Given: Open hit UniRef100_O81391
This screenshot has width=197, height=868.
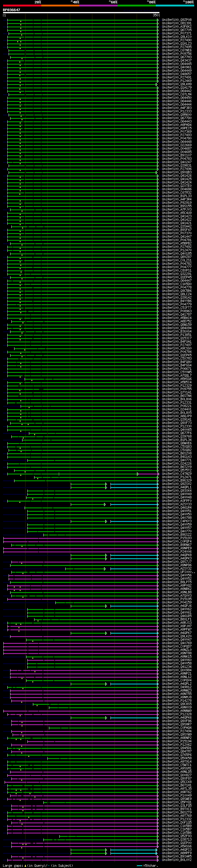Looking at the screenshot, I should click(177, 23).
